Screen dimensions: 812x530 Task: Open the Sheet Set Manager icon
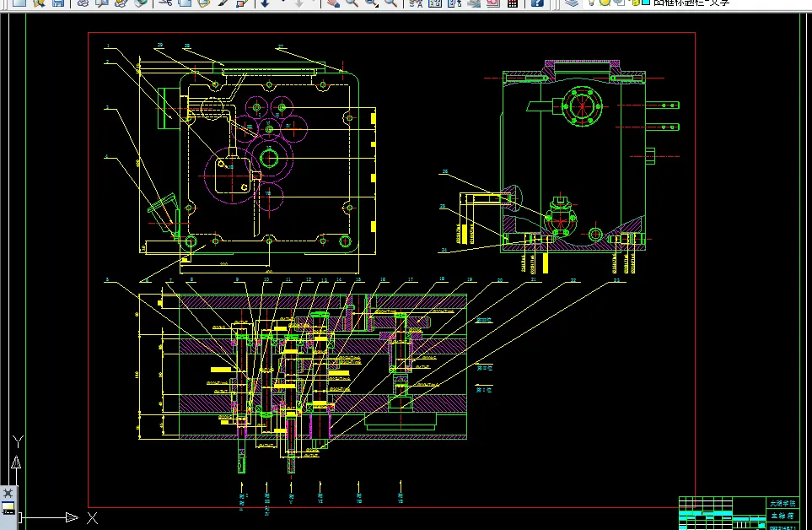click(473, 3)
